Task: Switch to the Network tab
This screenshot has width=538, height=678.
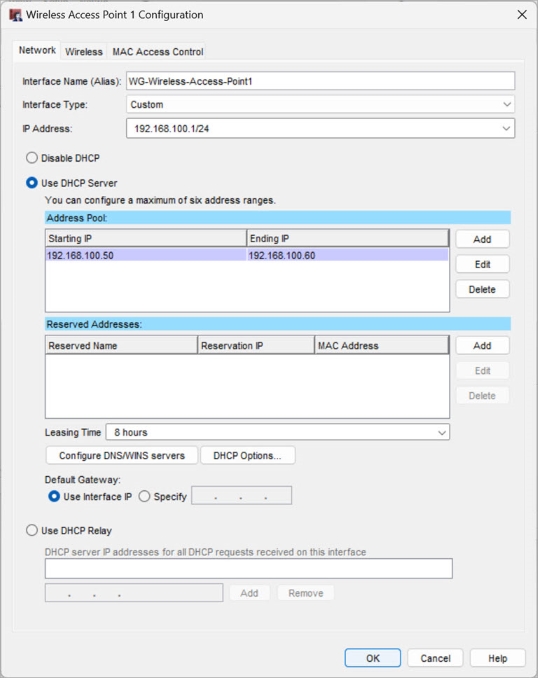Action: click(37, 50)
